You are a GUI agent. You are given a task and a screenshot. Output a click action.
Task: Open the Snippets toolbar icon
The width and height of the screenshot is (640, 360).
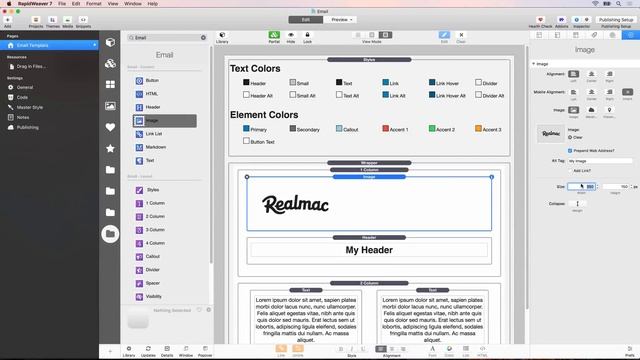click(83, 20)
